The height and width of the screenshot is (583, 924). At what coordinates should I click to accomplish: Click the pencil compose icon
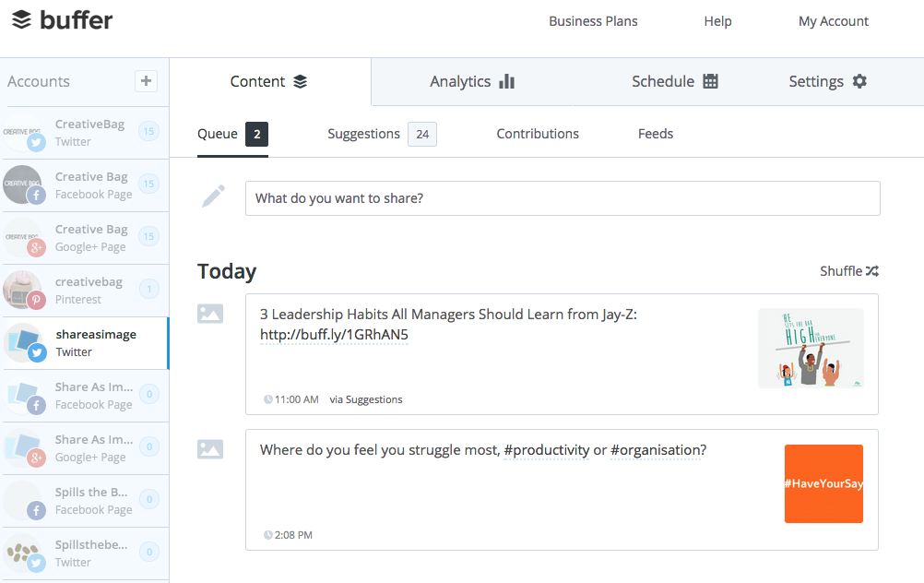[x=213, y=196]
